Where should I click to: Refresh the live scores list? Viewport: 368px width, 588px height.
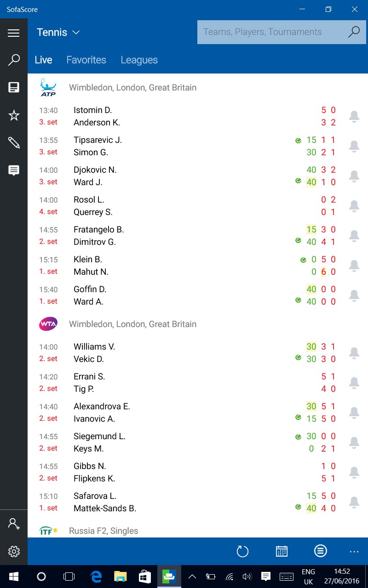[x=242, y=551]
